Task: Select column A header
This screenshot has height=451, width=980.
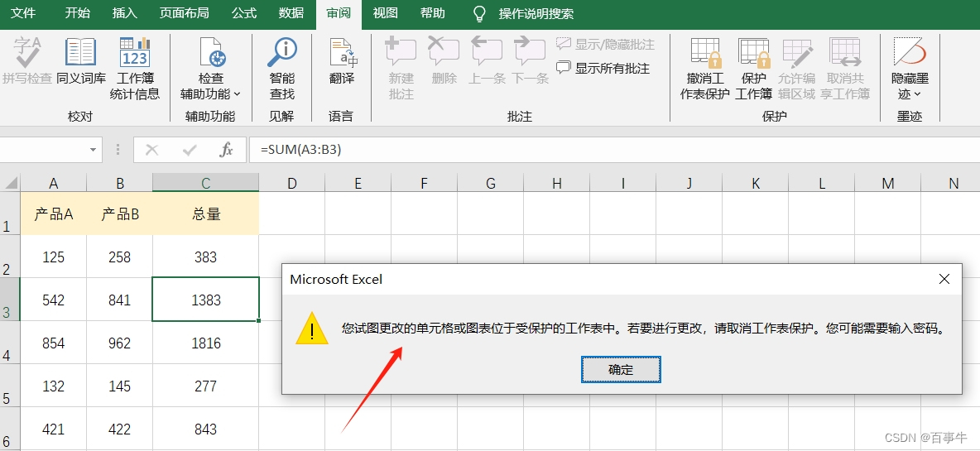Action: pyautogui.click(x=54, y=183)
